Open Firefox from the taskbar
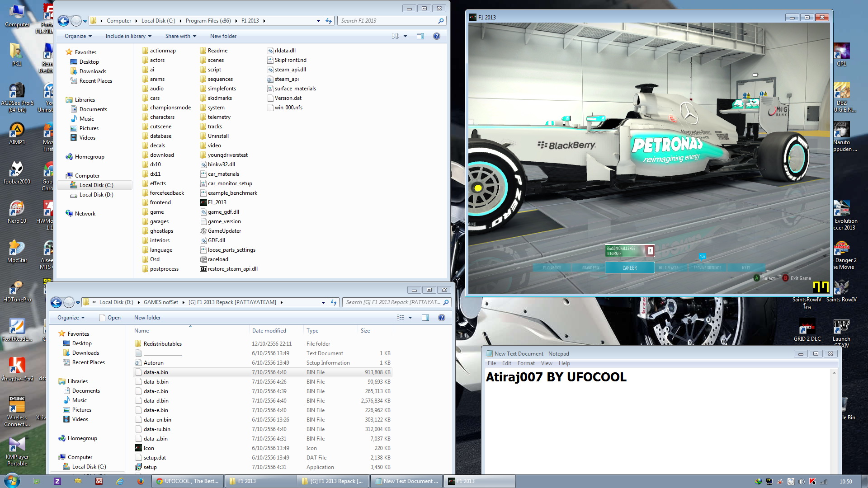Image resolution: width=868 pixels, height=488 pixels. (141, 481)
